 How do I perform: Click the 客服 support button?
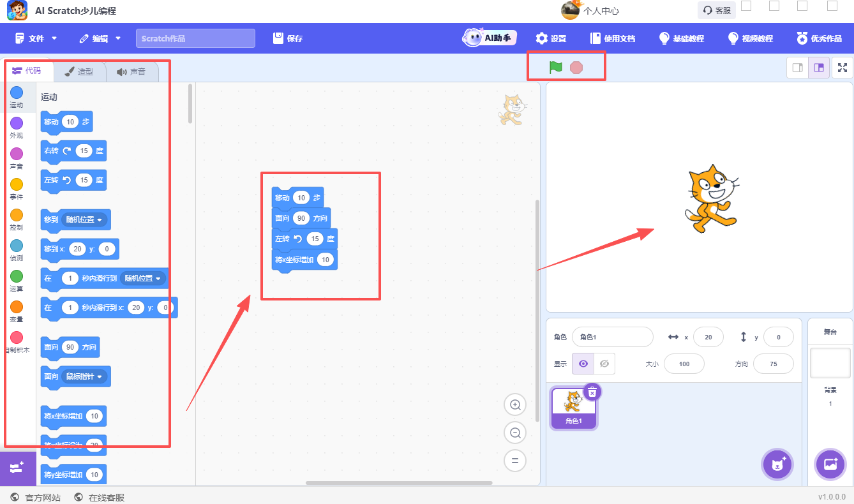coord(716,10)
